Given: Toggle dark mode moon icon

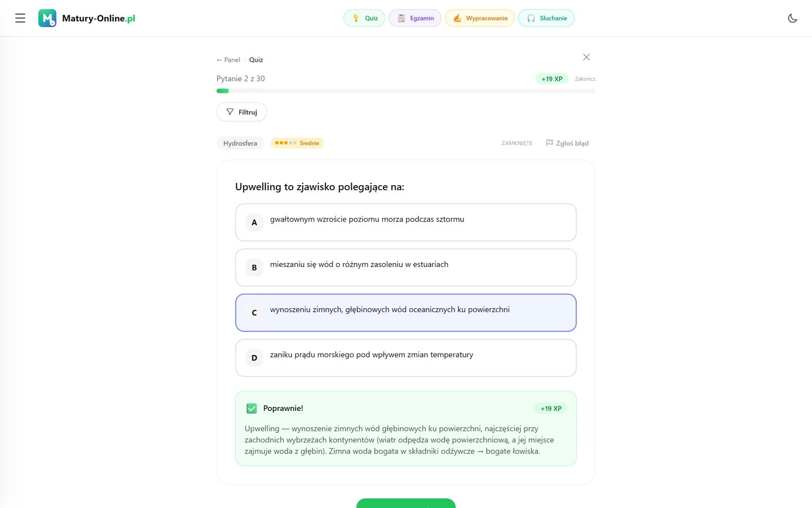Looking at the screenshot, I should [792, 18].
